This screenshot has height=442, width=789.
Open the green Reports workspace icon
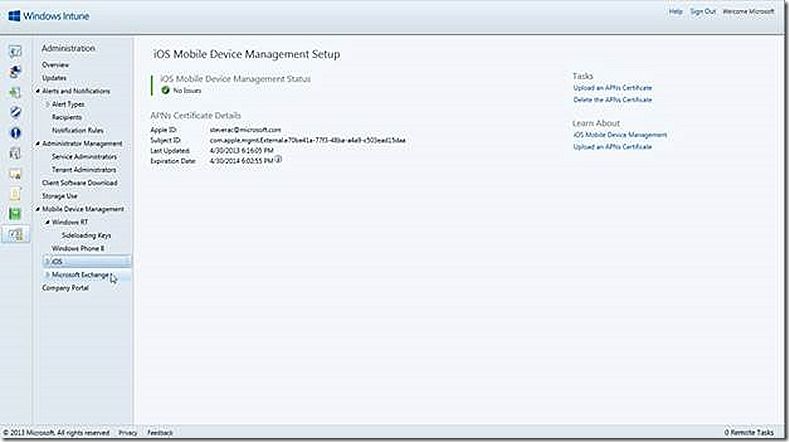click(x=16, y=214)
